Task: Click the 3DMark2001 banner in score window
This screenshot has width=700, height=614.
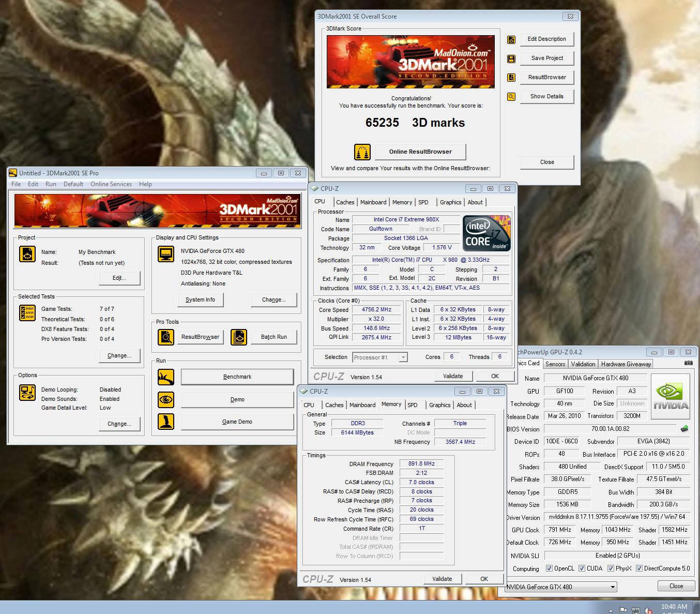Action: click(x=412, y=62)
